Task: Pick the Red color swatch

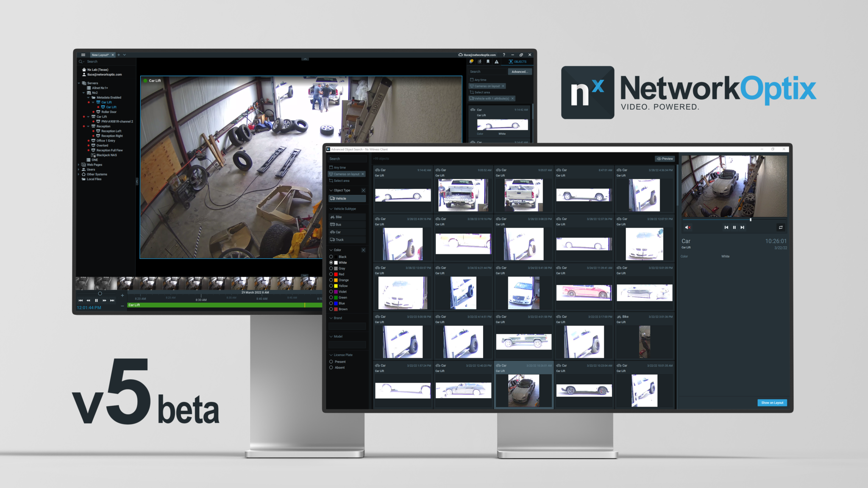Action: coord(337,274)
